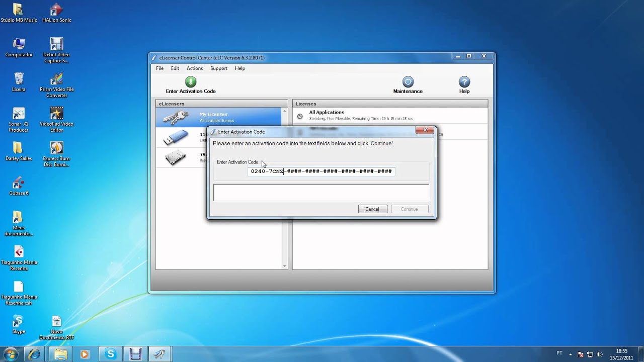Open the Tiaguinho Mania Resenha red icon
Screen dimensions: 644x362
tap(19, 258)
